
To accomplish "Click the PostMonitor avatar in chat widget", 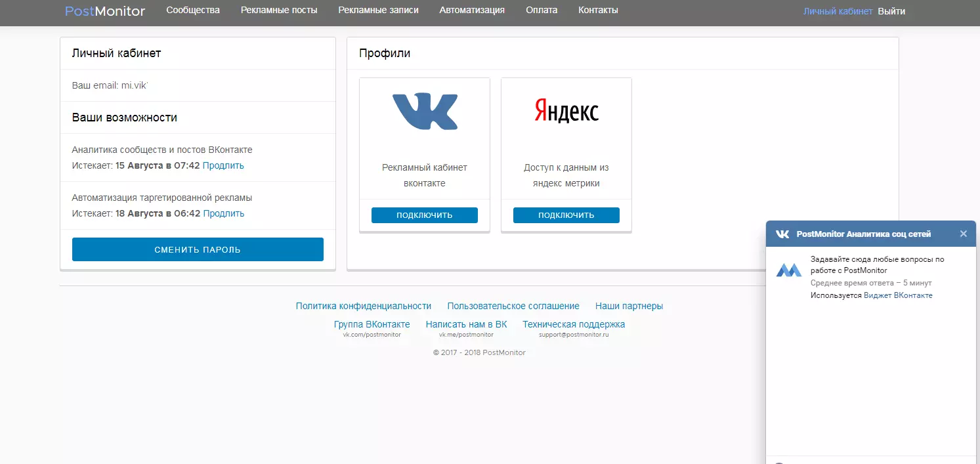I will click(x=789, y=270).
